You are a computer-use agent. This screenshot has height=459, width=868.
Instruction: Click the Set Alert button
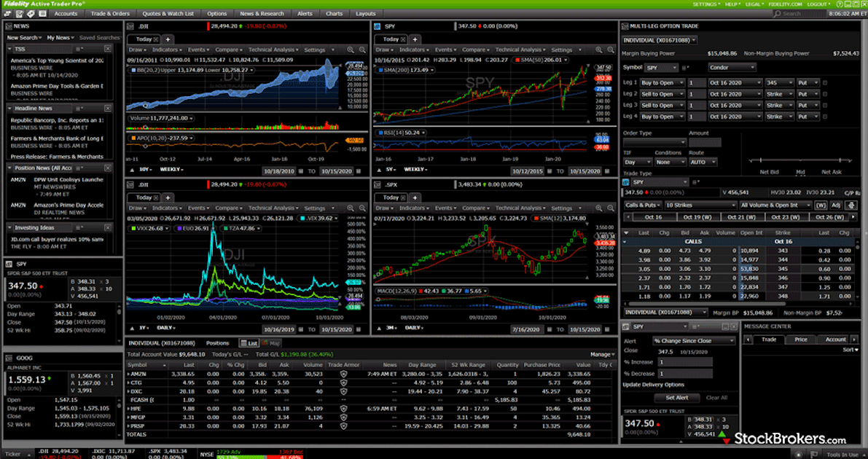pos(677,398)
